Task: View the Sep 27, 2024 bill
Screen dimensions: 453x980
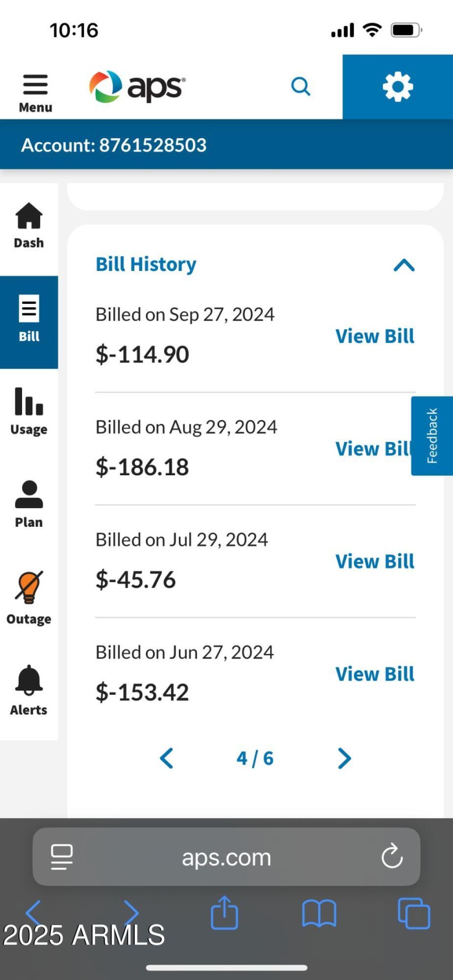Action: [x=374, y=336]
